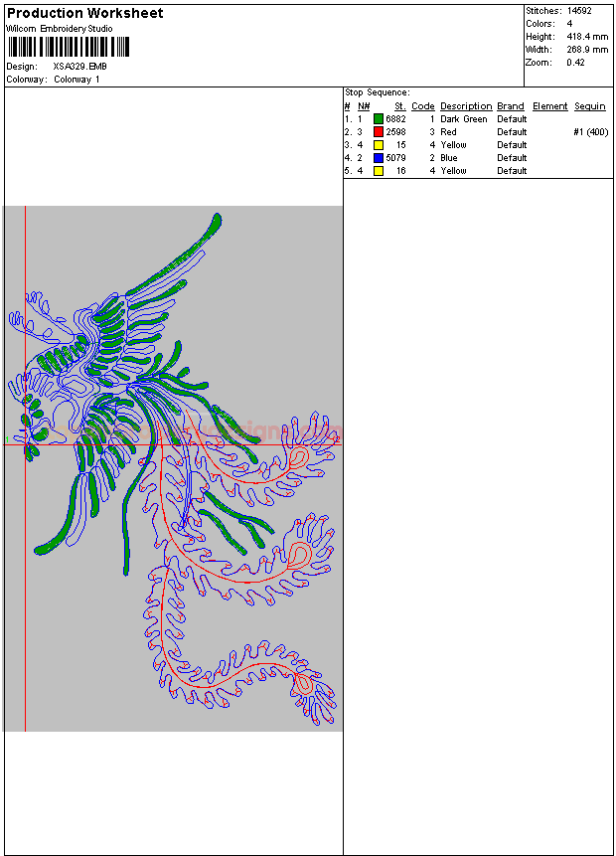Click the Blue color swatch
This screenshot has width=616, height=856.
(x=379, y=158)
